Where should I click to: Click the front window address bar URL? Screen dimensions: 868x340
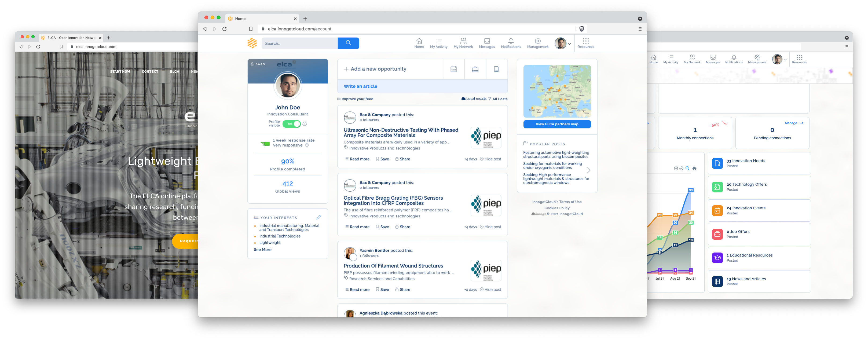299,29
